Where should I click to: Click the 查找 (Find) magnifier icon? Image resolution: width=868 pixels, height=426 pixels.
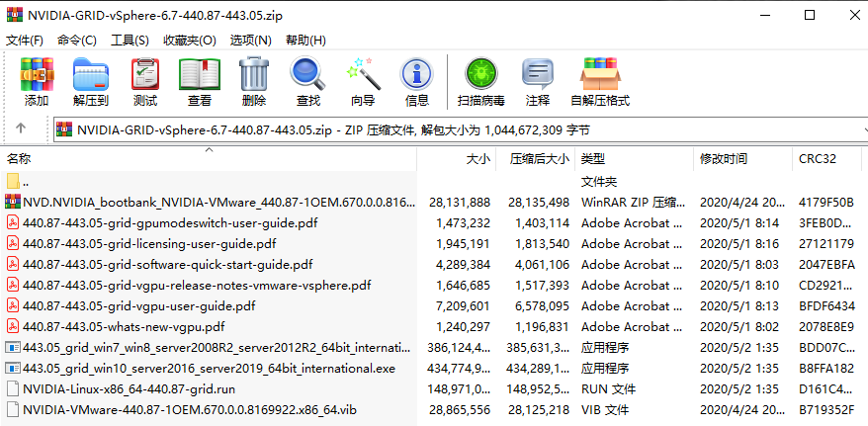(x=307, y=74)
